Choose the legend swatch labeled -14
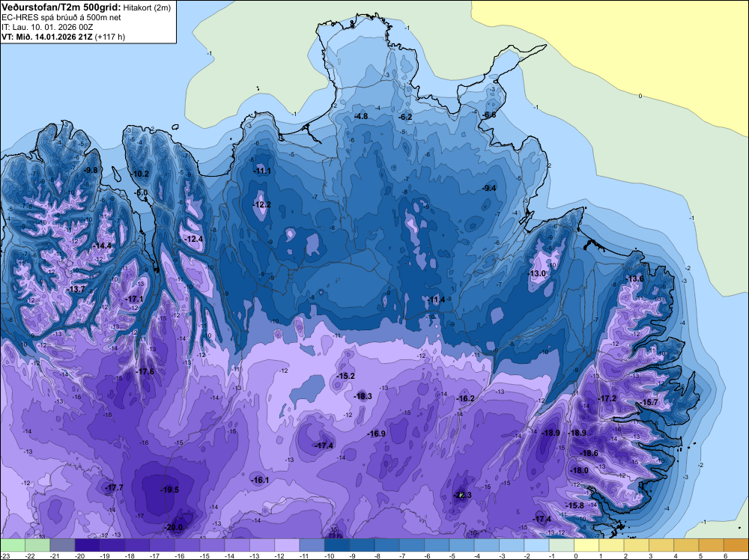This screenshot has height=560, width=749. [x=237, y=545]
